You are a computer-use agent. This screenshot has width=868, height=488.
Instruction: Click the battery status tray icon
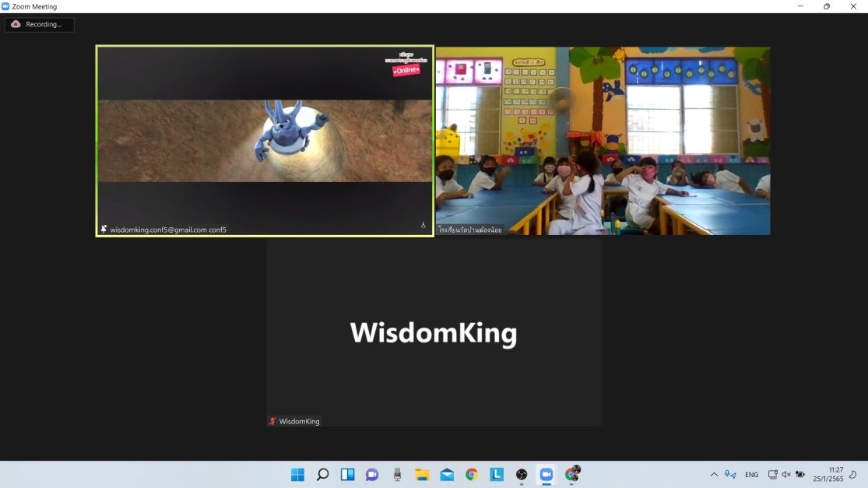click(x=800, y=474)
